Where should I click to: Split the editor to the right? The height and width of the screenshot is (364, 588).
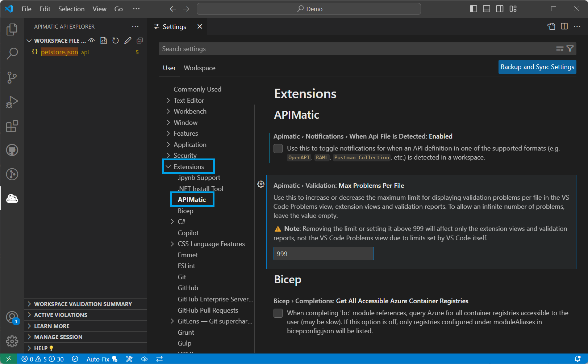[564, 26]
